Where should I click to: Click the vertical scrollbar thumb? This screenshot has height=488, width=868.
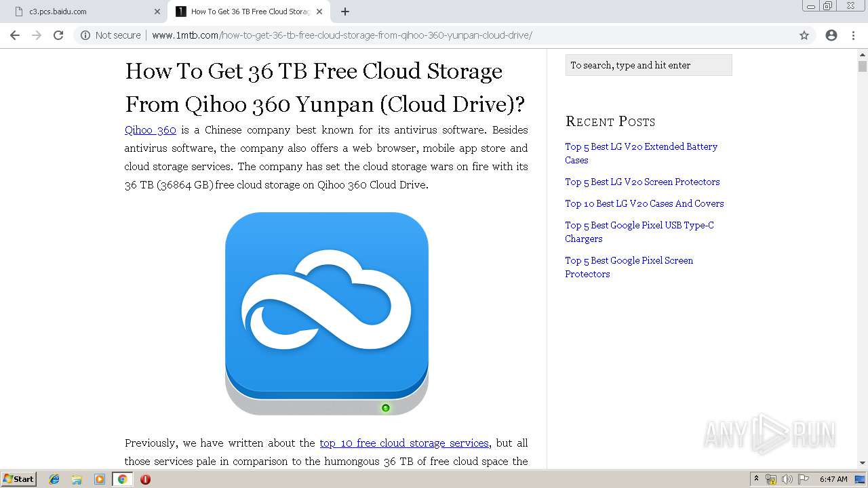[x=863, y=66]
